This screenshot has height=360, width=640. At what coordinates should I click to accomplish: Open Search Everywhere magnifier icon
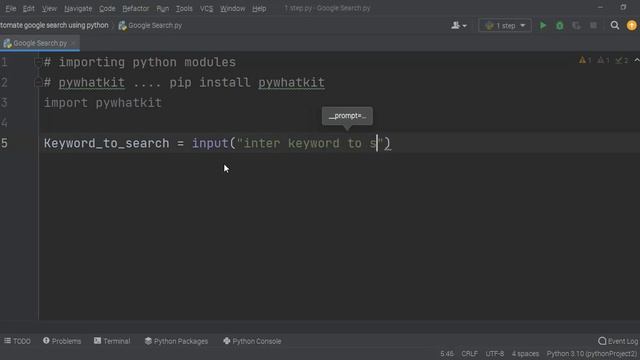click(615, 25)
